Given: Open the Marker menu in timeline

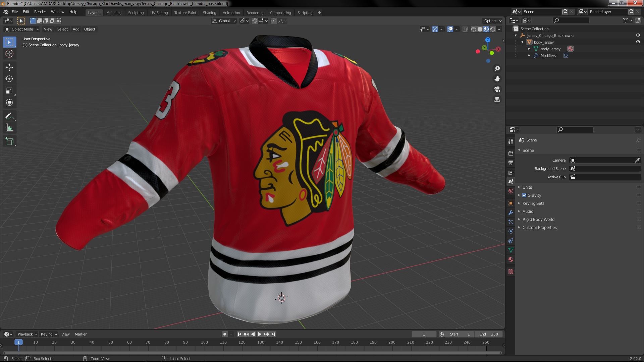Looking at the screenshot, I should 80,334.
